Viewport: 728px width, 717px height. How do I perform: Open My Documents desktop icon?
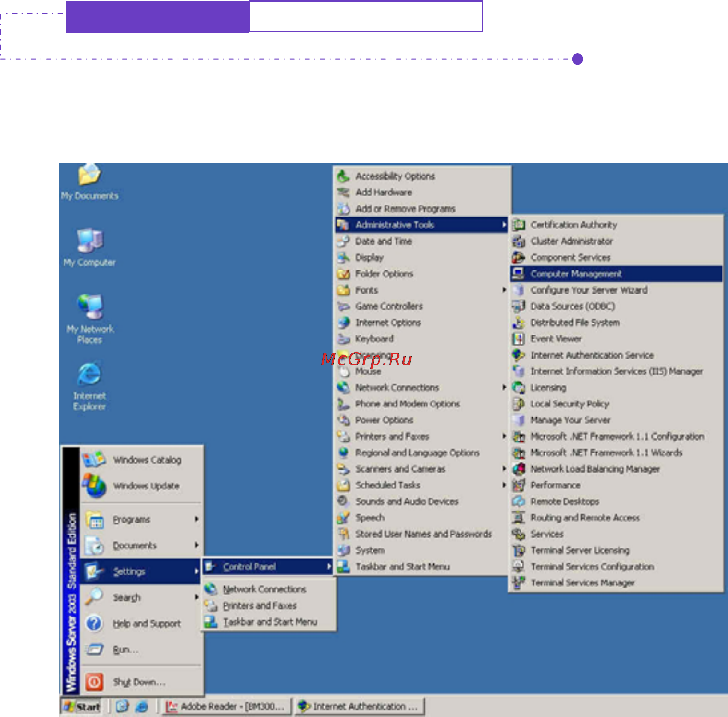[x=89, y=182]
